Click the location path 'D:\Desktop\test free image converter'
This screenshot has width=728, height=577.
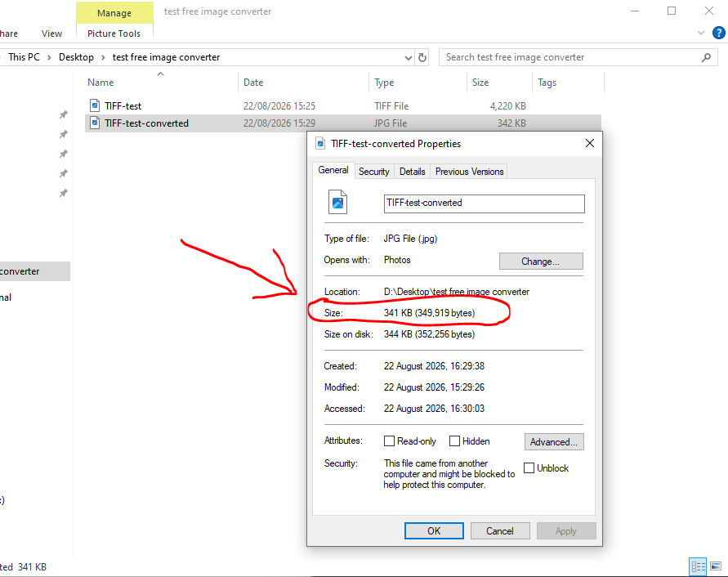[457, 291]
